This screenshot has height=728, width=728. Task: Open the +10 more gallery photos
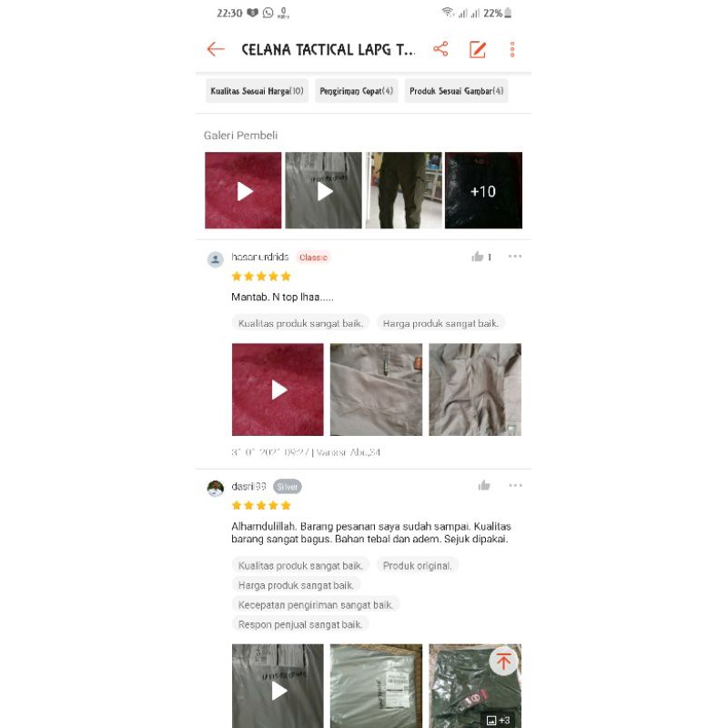[x=483, y=190]
